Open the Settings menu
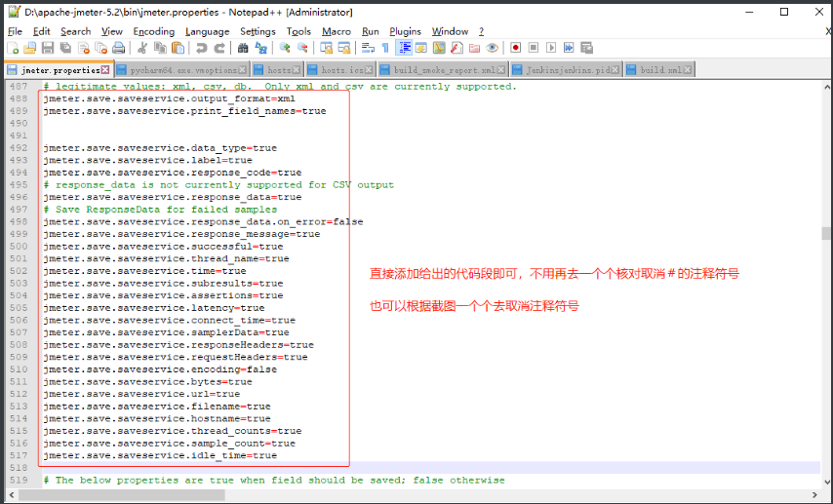The image size is (833, 504). (x=258, y=31)
